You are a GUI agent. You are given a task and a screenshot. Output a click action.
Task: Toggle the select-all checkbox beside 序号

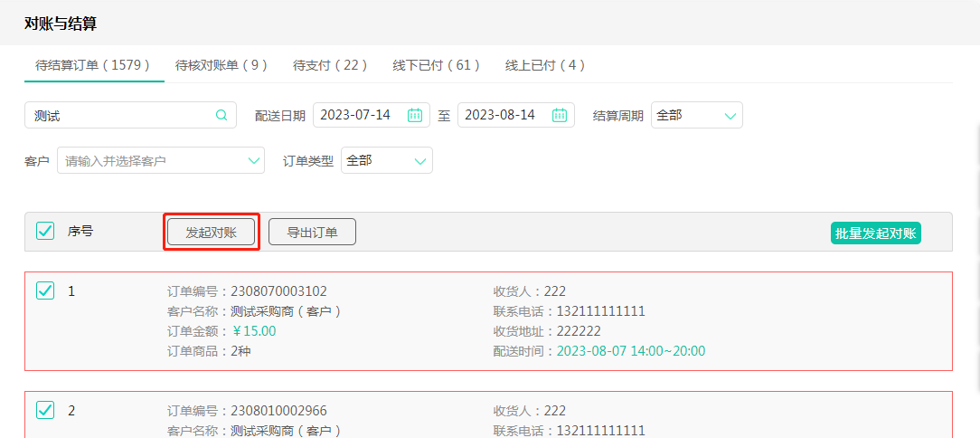click(45, 232)
